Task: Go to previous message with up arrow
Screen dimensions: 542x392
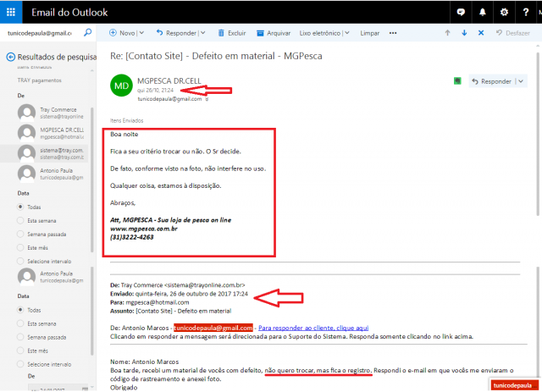Action: tap(447, 33)
